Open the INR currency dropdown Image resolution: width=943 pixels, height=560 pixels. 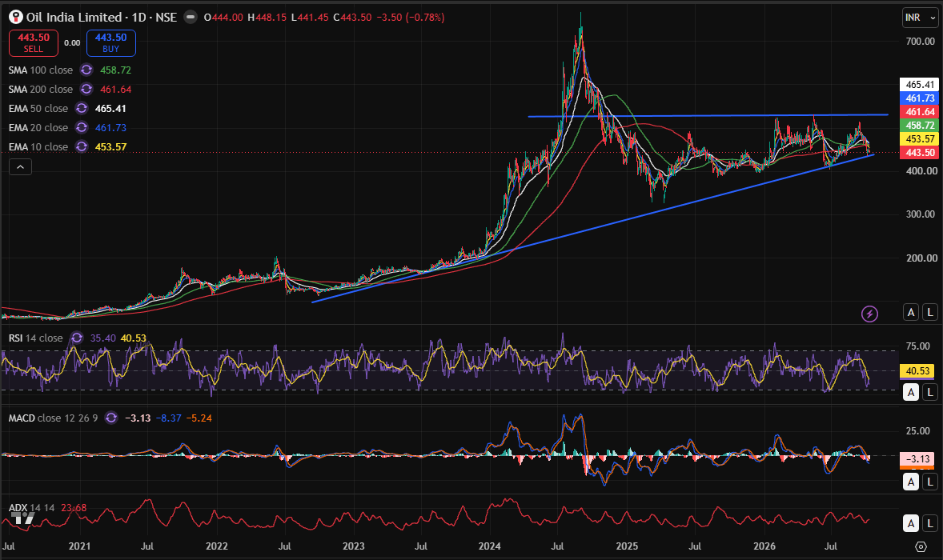click(x=921, y=18)
